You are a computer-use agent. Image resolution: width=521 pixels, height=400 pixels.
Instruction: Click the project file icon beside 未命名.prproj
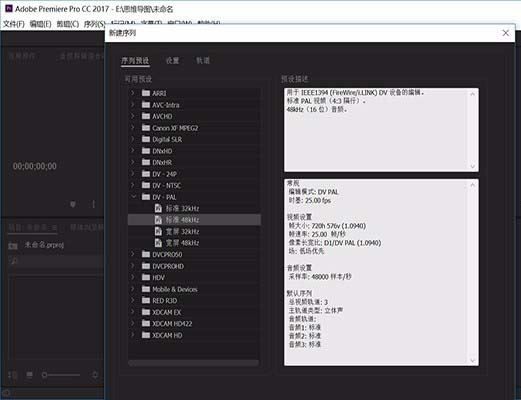click(x=13, y=246)
